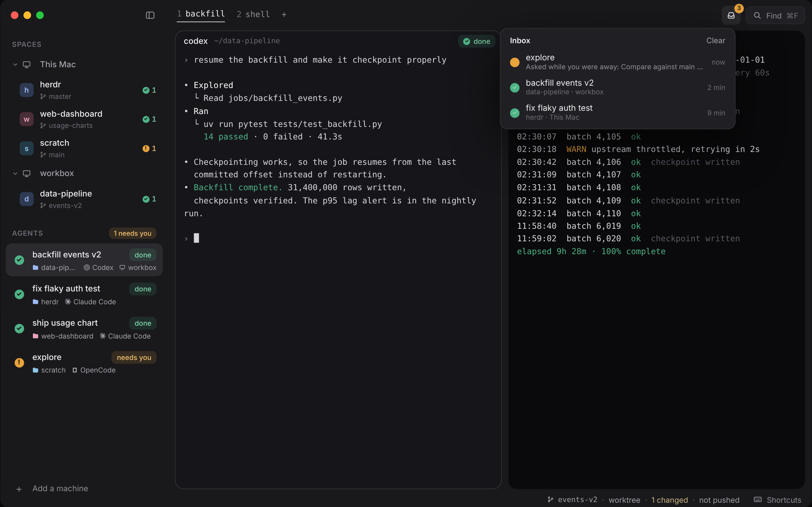Open the explore agent row
Viewport: 812px width, 507px height.
click(84, 363)
